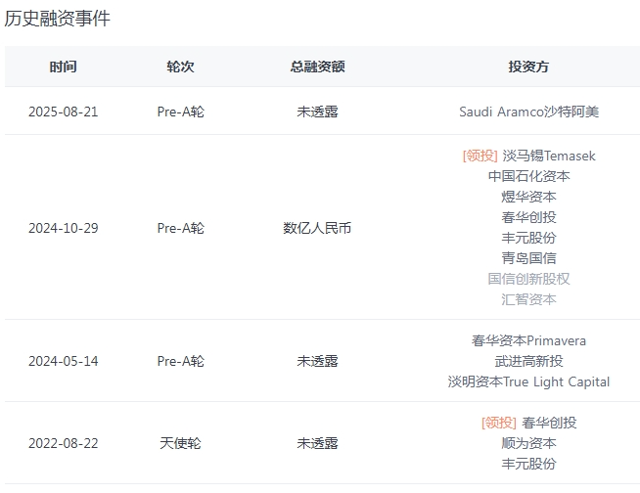Viewport: 640px width, 493px height.
Task: Click the 轮次 column header
Action: 180,67
